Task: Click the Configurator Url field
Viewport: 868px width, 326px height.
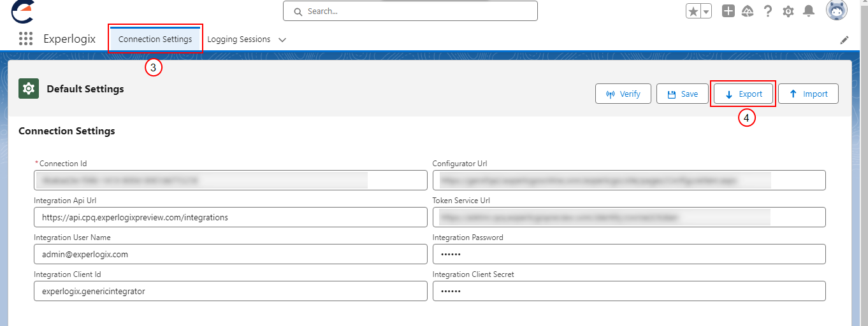Action: click(629, 180)
